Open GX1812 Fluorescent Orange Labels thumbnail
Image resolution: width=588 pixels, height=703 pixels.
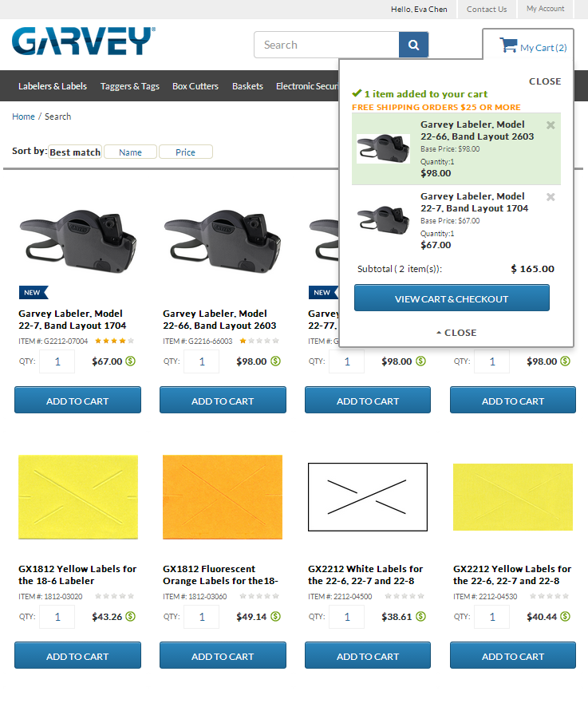point(223,497)
